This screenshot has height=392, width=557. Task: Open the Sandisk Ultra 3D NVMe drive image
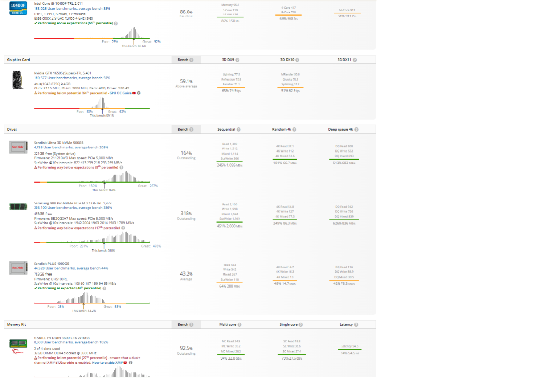[18, 147]
